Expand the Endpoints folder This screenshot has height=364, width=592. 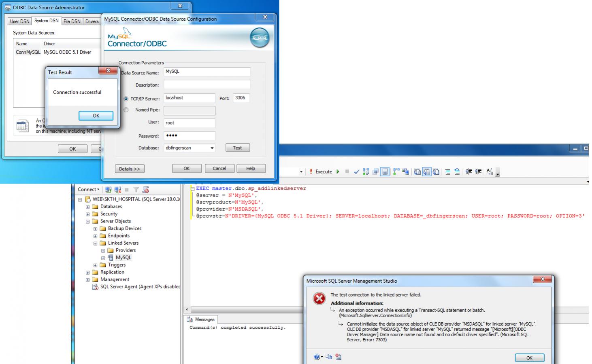[x=95, y=236]
